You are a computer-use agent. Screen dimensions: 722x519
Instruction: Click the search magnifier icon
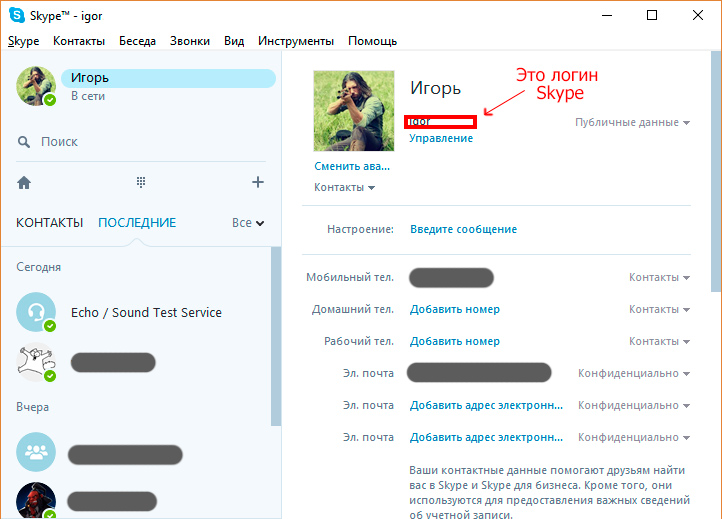(23, 142)
